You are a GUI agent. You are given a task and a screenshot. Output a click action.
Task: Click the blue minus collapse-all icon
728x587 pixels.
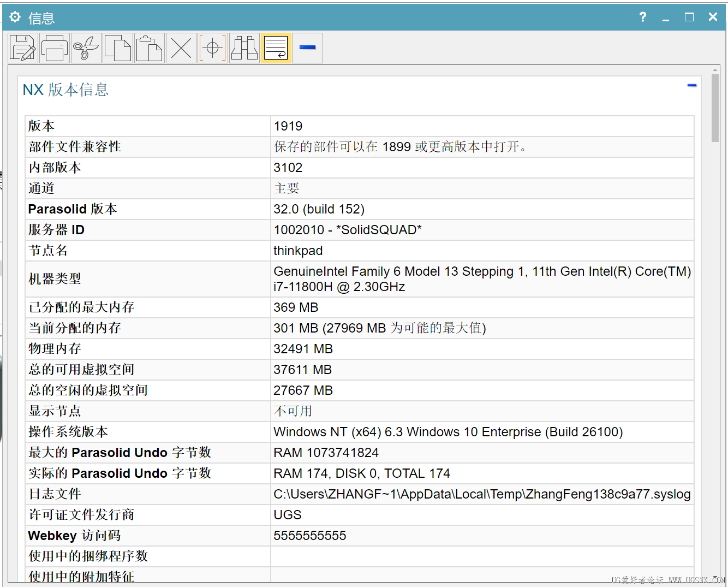[x=308, y=48]
